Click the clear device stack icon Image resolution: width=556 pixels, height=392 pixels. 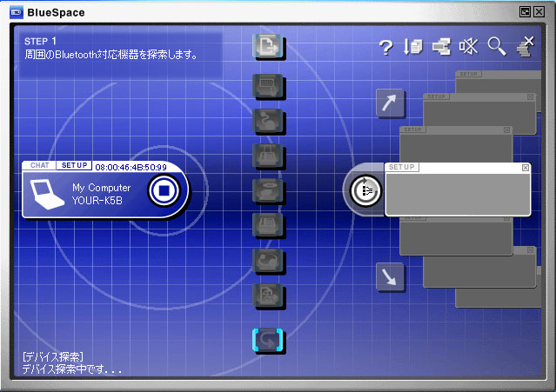pos(525,46)
